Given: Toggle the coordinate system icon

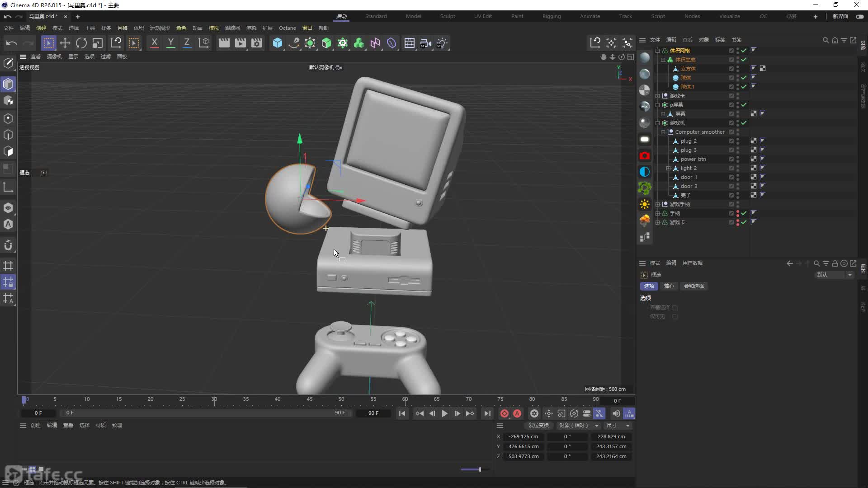Looking at the screenshot, I should [204, 43].
